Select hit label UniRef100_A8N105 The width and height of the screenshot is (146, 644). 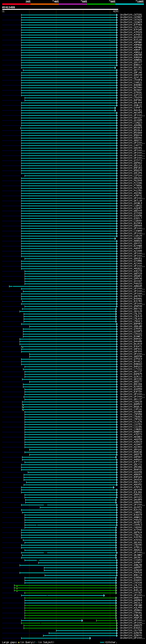pyautogui.click(x=131, y=286)
